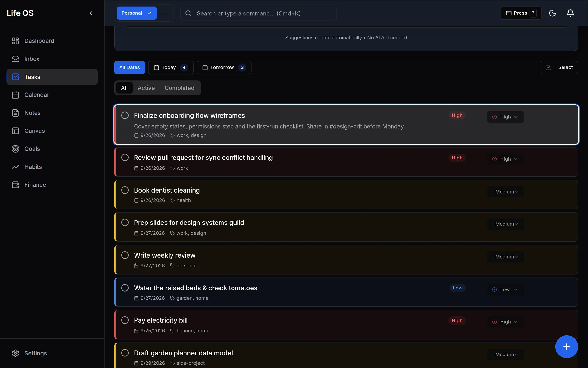Open priority dropdown for 'Finalize onboarding flow wireframes'
This screenshot has width=588, height=368.
click(x=505, y=117)
